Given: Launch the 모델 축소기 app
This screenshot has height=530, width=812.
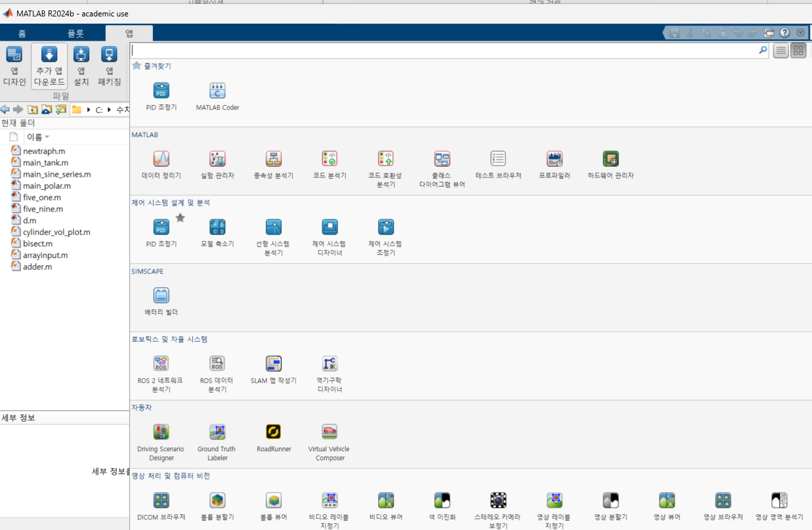Looking at the screenshot, I should tap(217, 233).
